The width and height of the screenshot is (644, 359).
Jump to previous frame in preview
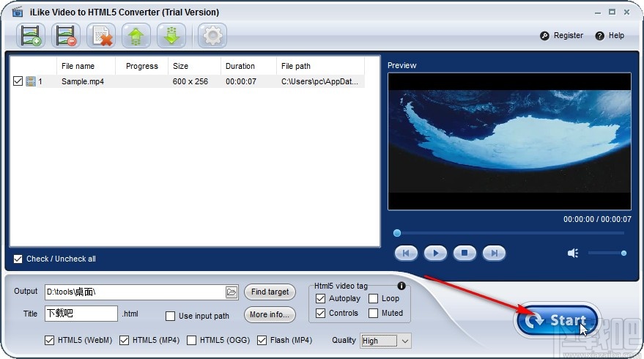click(406, 253)
